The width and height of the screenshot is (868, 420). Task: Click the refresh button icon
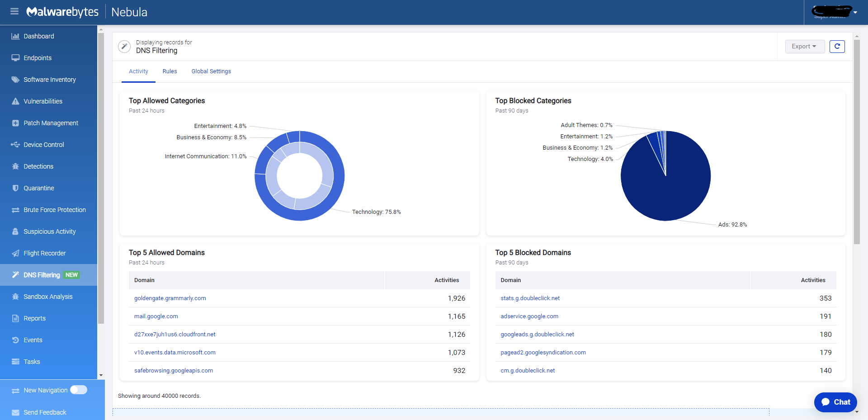[837, 47]
